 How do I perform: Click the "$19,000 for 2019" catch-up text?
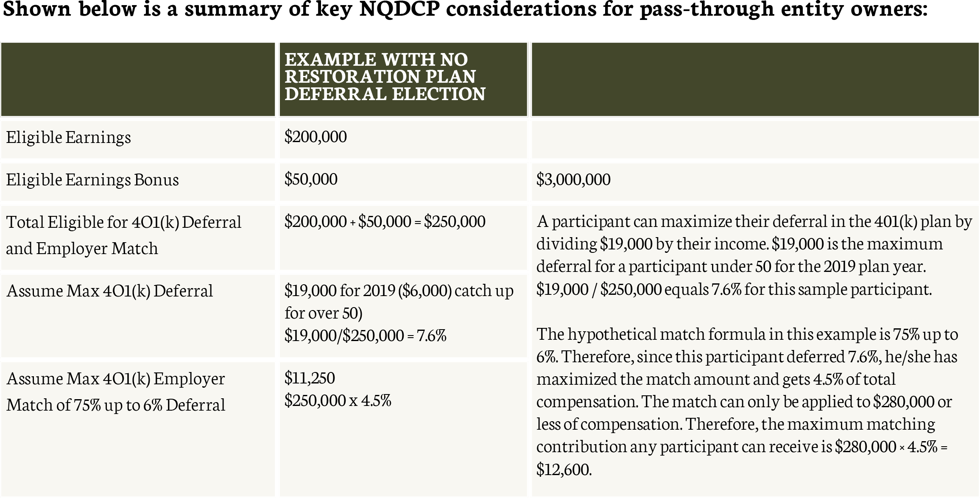point(399,301)
